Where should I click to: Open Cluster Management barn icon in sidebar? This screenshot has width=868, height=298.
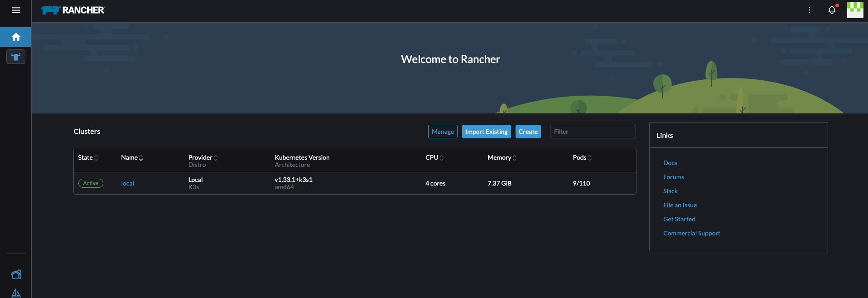16,274
